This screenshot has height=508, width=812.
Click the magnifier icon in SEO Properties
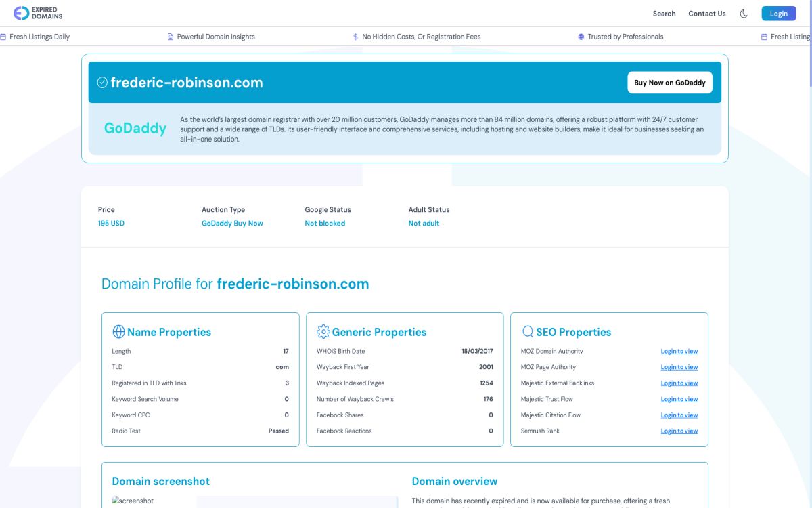point(528,332)
